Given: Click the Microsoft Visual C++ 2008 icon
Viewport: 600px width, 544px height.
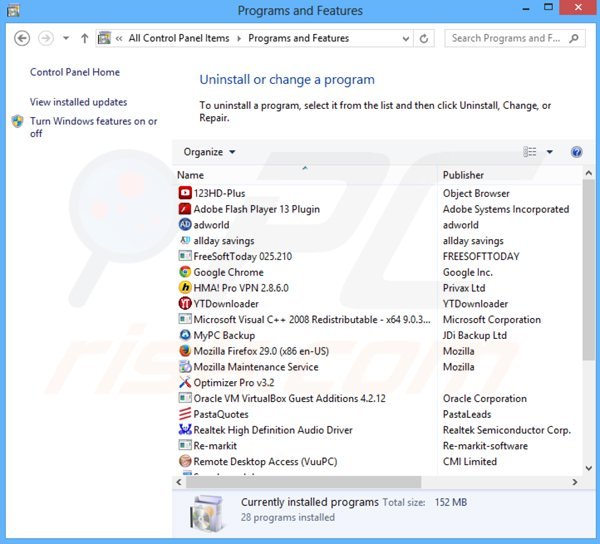Looking at the screenshot, I should pyautogui.click(x=185, y=319).
